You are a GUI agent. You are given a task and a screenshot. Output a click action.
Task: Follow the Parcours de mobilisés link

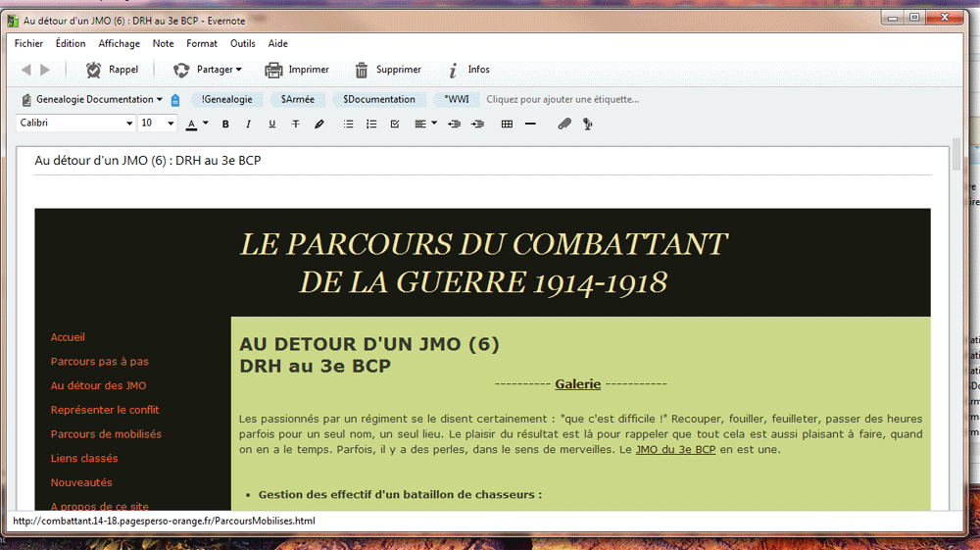pyautogui.click(x=106, y=434)
